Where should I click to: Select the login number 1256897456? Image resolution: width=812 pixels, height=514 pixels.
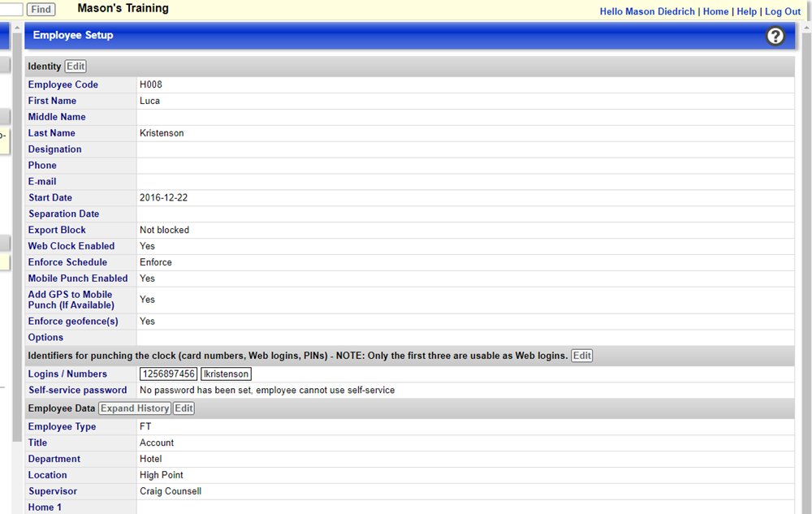[x=168, y=373]
